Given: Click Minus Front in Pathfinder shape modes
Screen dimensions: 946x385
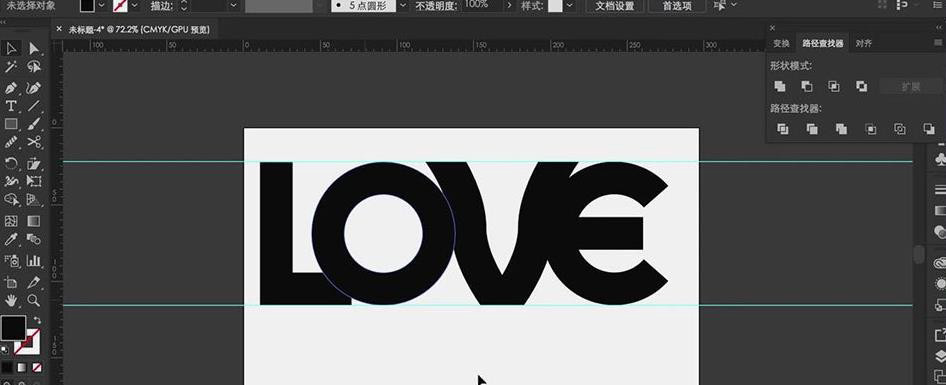Looking at the screenshot, I should [x=807, y=86].
